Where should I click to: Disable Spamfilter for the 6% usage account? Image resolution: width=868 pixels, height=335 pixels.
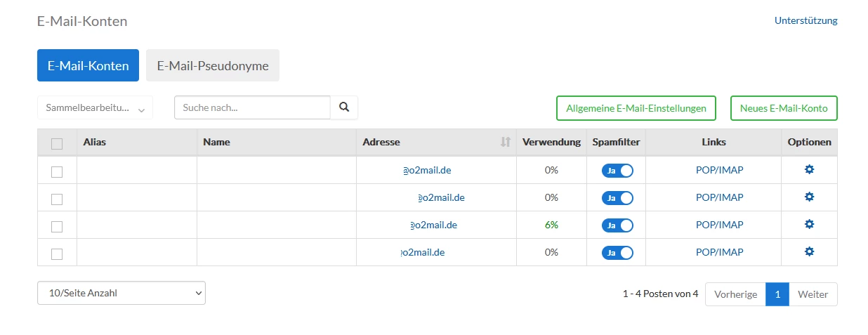tap(617, 225)
